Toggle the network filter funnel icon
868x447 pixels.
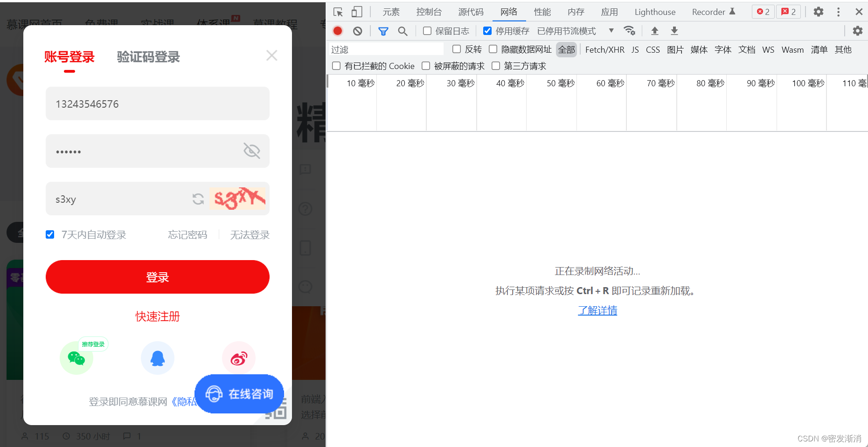(383, 31)
